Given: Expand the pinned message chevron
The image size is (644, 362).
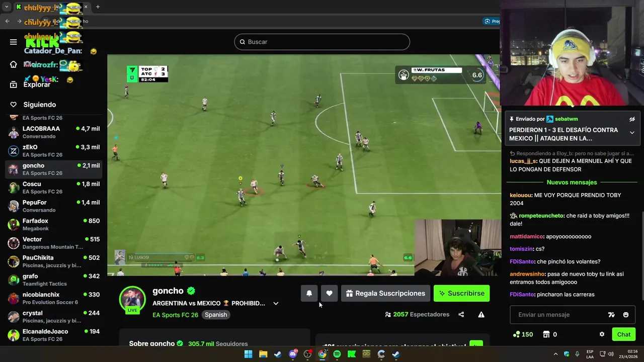Looking at the screenshot, I should coord(632,133).
